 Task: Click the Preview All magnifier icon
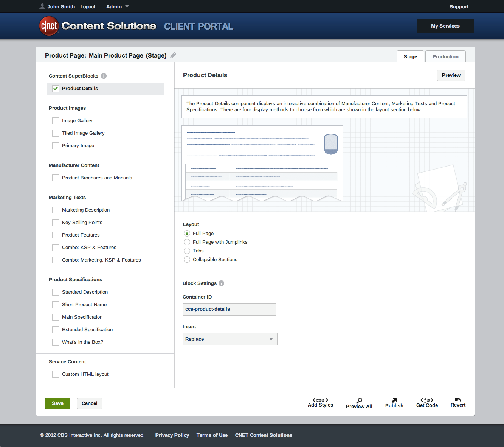coord(359,400)
